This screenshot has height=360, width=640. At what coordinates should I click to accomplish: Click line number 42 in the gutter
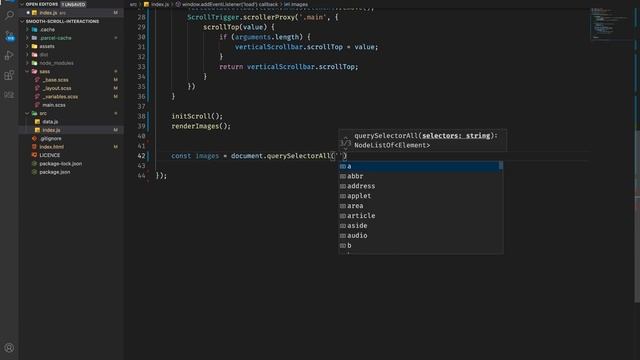pos(141,156)
